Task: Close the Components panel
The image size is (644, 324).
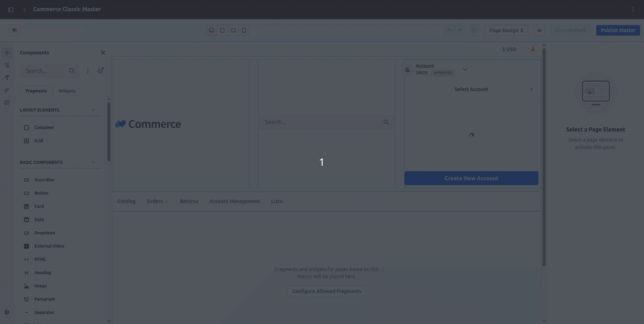Action: coord(103,53)
